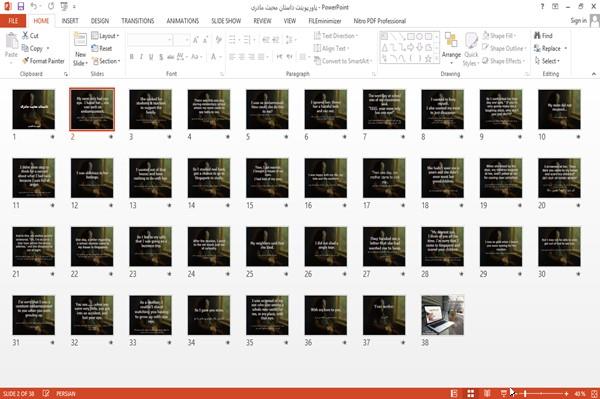Switch to the DESIGN tab
Screen dimensions: 600x399
tap(100, 21)
